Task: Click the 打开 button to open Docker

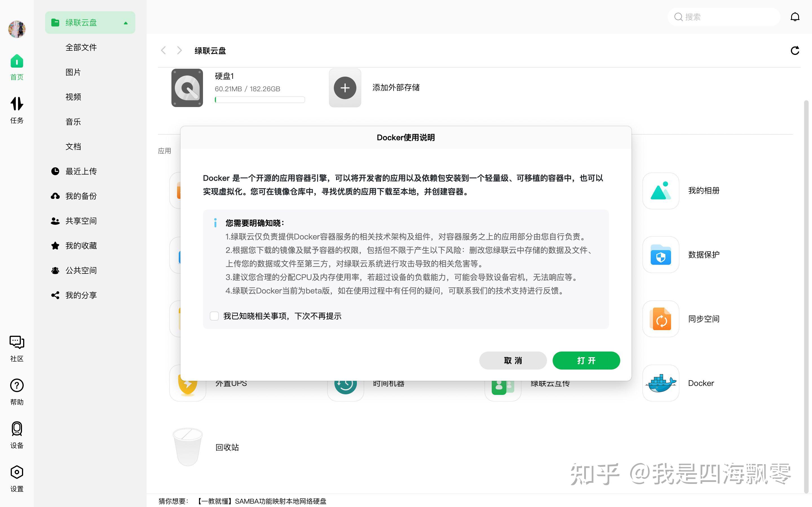Action: pyautogui.click(x=586, y=360)
